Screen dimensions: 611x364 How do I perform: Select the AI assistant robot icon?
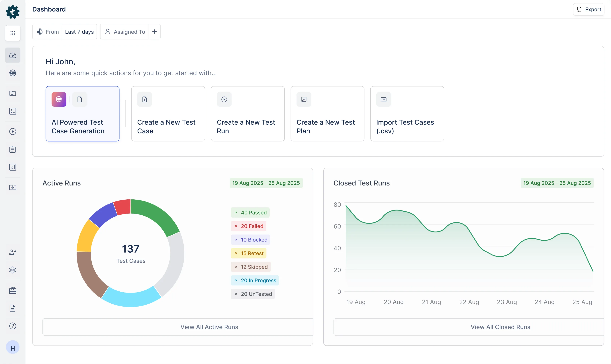click(13, 73)
